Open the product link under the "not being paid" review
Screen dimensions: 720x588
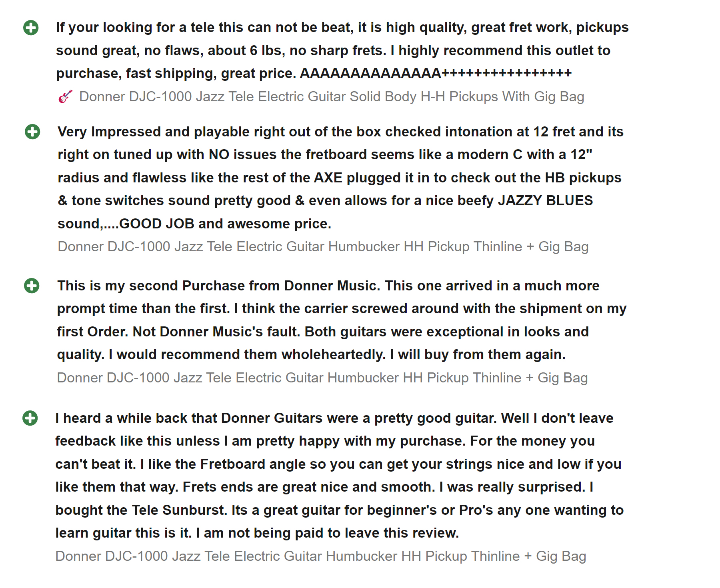[320, 556]
